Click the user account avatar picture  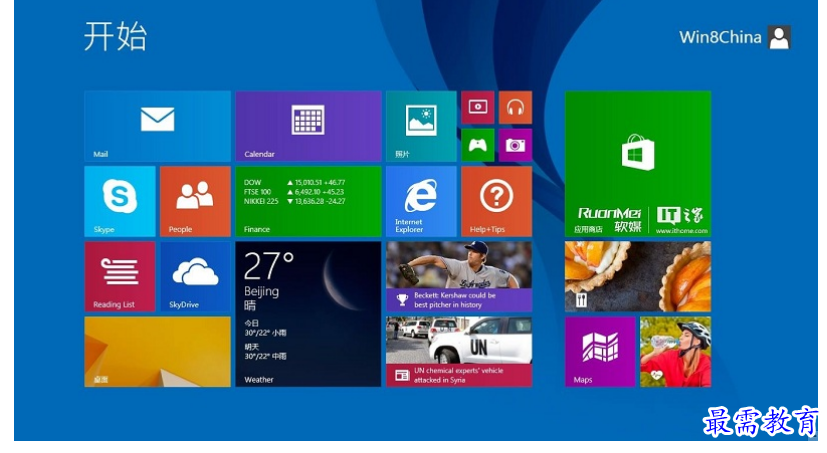779,37
